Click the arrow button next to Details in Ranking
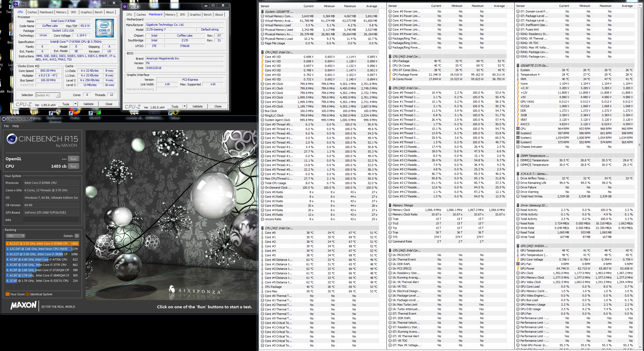 (x=77, y=236)
